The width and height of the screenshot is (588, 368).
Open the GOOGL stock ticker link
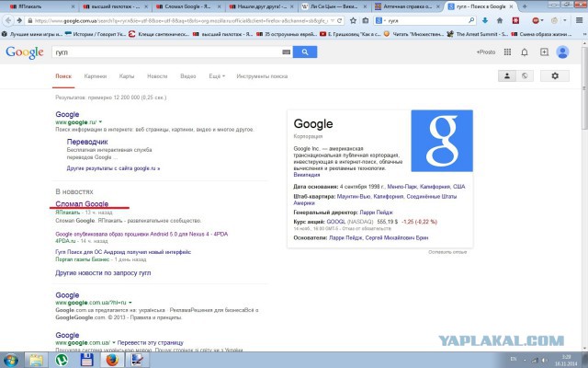pyautogui.click(x=336, y=222)
